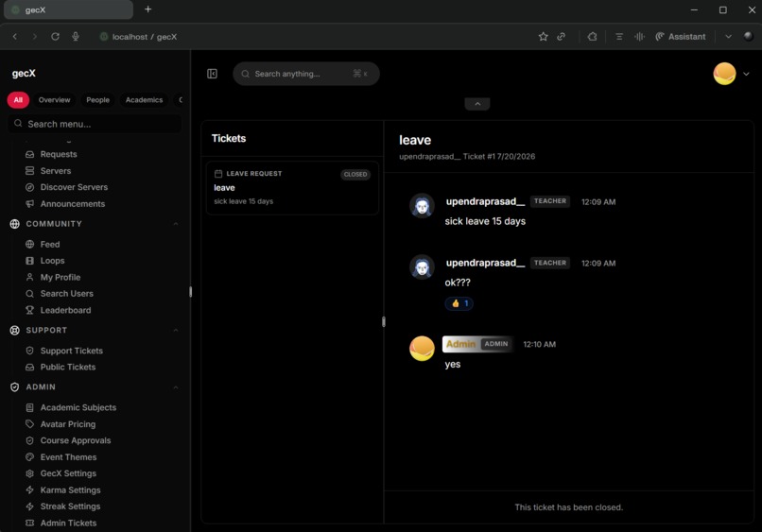Open a new browser tab
Viewport: 762px width, 532px height.
coord(147,9)
